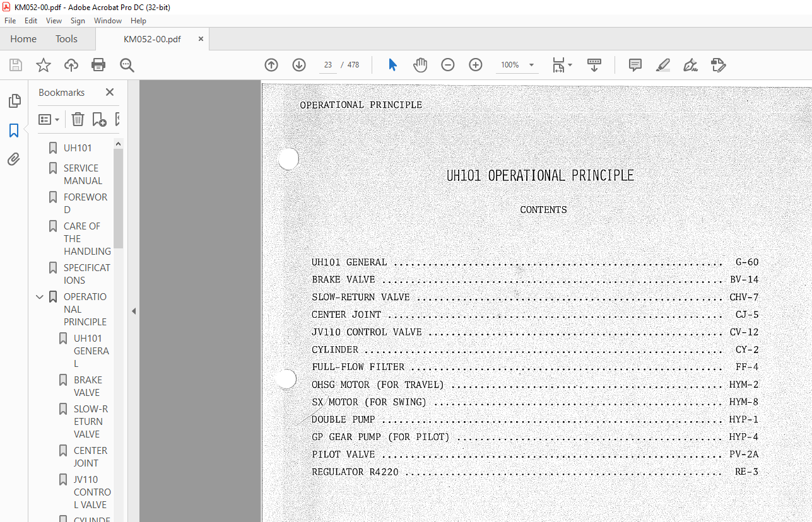The image size is (812, 522).
Task: Click the page number field
Action: (328, 65)
